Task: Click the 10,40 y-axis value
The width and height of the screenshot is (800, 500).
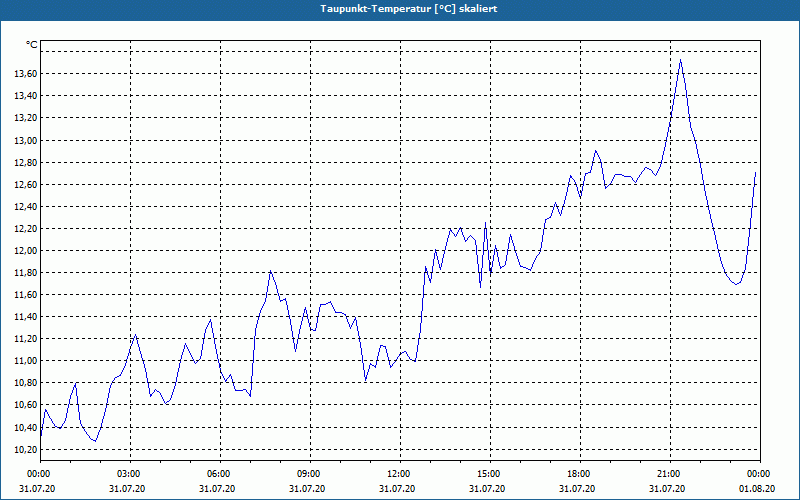Action: pyautogui.click(x=27, y=428)
